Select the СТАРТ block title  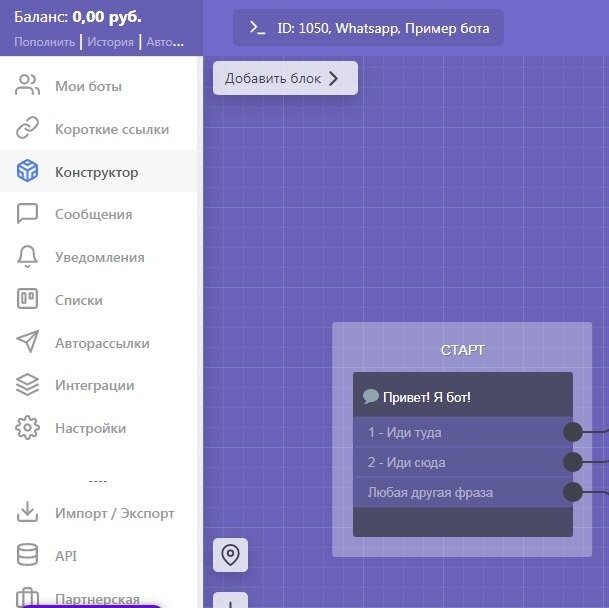(x=462, y=350)
